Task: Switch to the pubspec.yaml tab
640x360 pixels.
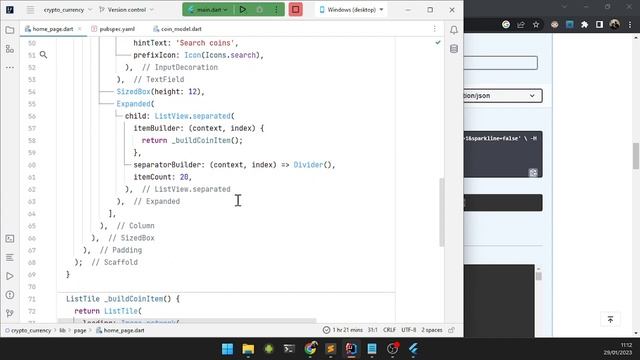Action: (113, 29)
